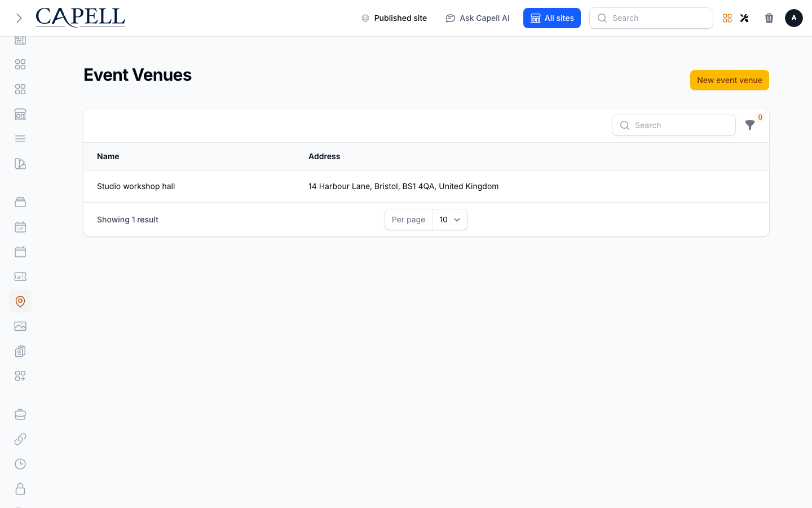
Task: Open the Published site link
Action: click(x=394, y=18)
